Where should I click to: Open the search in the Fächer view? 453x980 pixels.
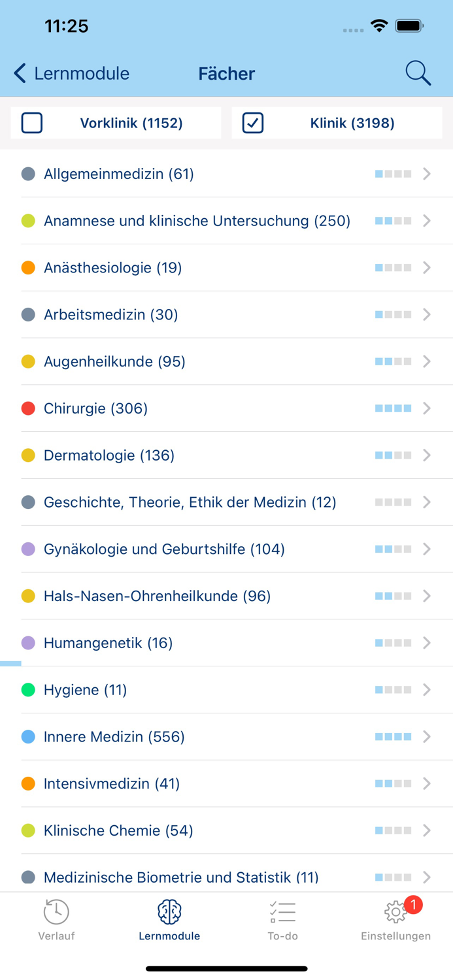pyautogui.click(x=418, y=73)
